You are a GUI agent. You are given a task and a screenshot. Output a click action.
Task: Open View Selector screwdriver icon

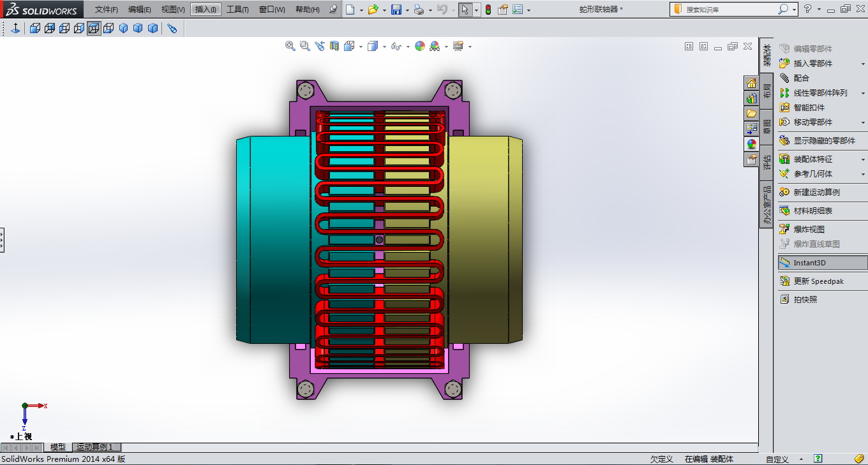click(x=172, y=28)
